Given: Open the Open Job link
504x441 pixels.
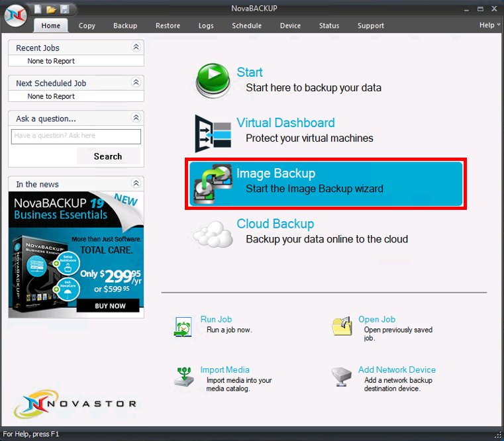Looking at the screenshot, I should [377, 319].
